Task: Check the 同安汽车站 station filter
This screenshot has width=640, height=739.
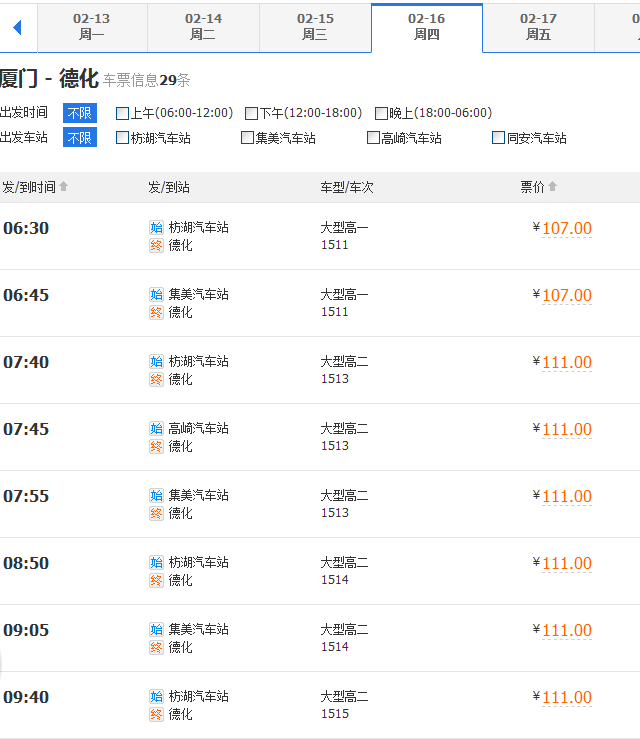Action: [x=498, y=138]
